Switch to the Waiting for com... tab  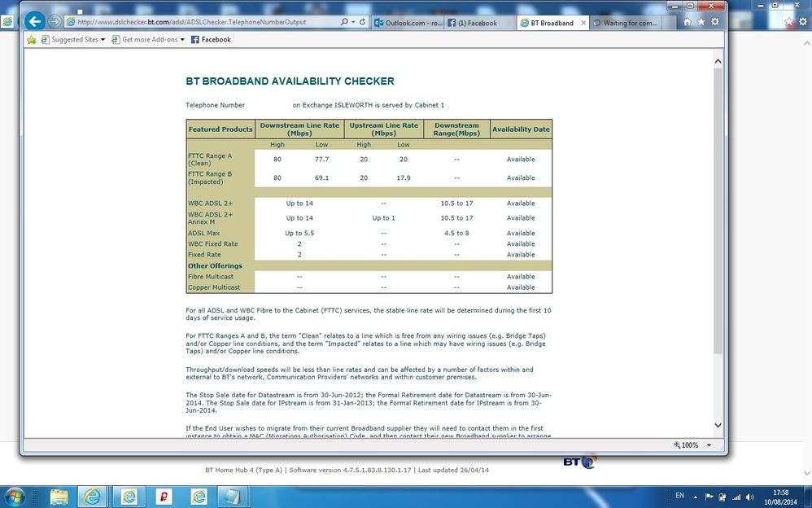pos(626,23)
